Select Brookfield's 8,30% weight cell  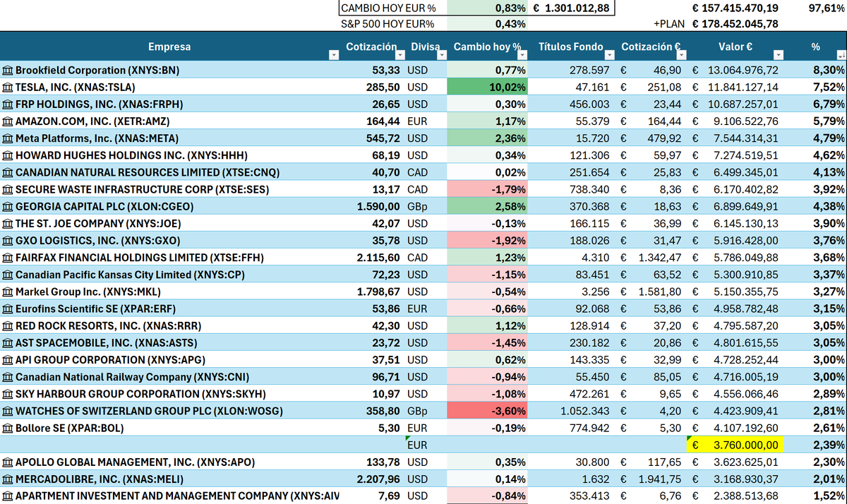817,70
